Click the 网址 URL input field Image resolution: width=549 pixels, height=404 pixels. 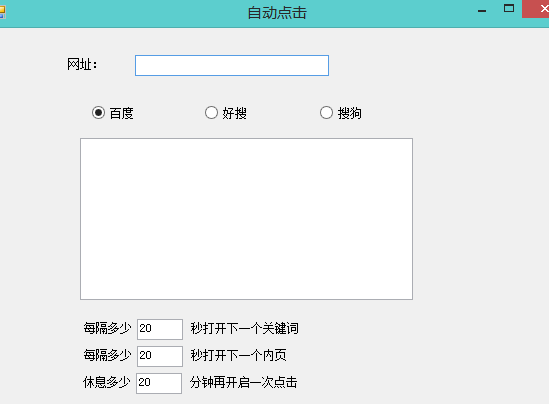coord(232,65)
